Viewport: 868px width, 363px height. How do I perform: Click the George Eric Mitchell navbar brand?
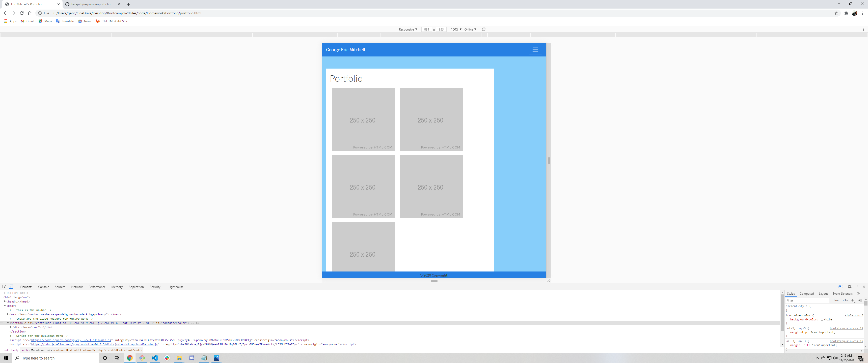[345, 49]
